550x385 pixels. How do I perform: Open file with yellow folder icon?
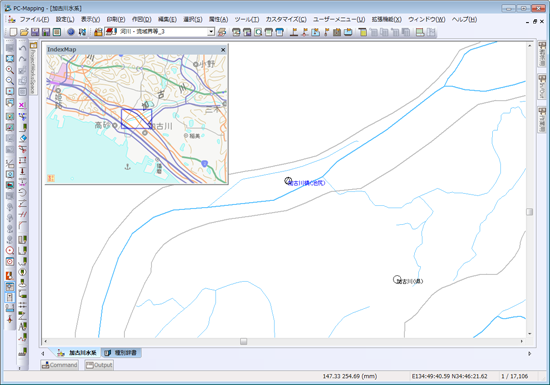pyautogui.click(x=24, y=32)
